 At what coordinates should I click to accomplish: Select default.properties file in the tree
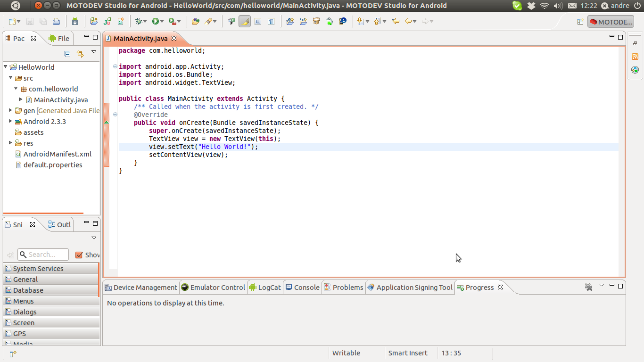tap(49, 165)
